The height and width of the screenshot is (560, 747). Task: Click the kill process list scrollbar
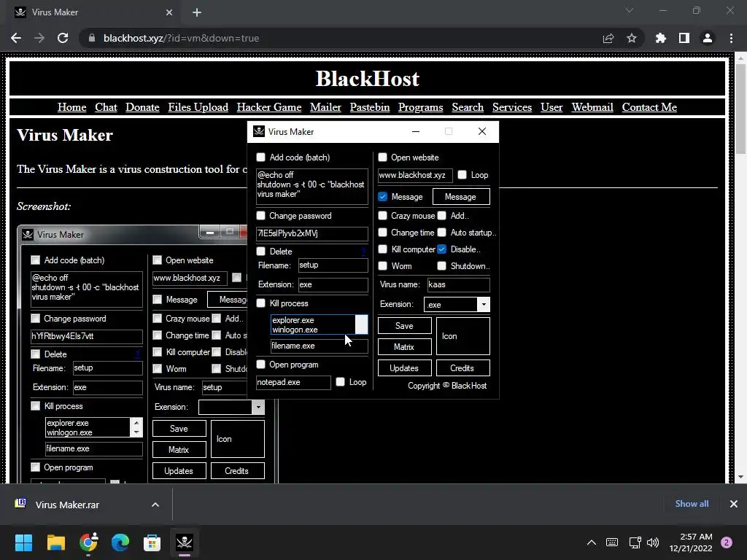pos(362,324)
